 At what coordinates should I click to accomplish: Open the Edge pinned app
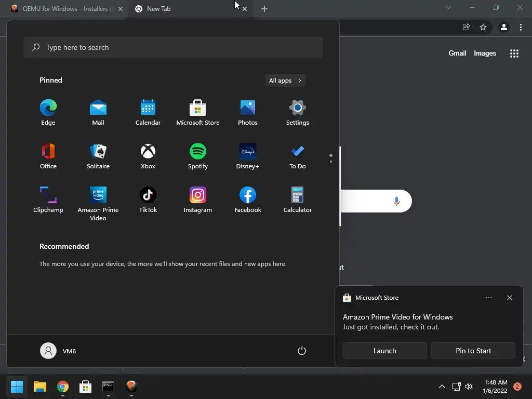click(x=48, y=113)
